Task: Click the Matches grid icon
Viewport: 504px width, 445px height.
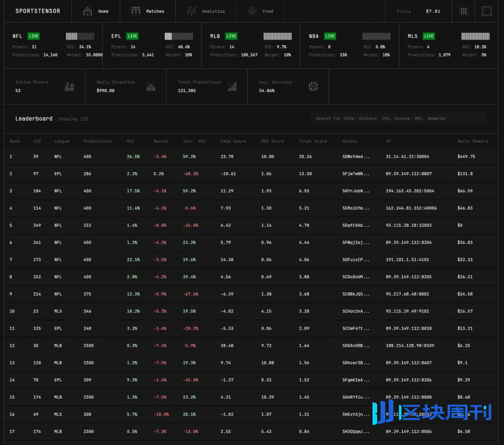Action: tap(136, 11)
